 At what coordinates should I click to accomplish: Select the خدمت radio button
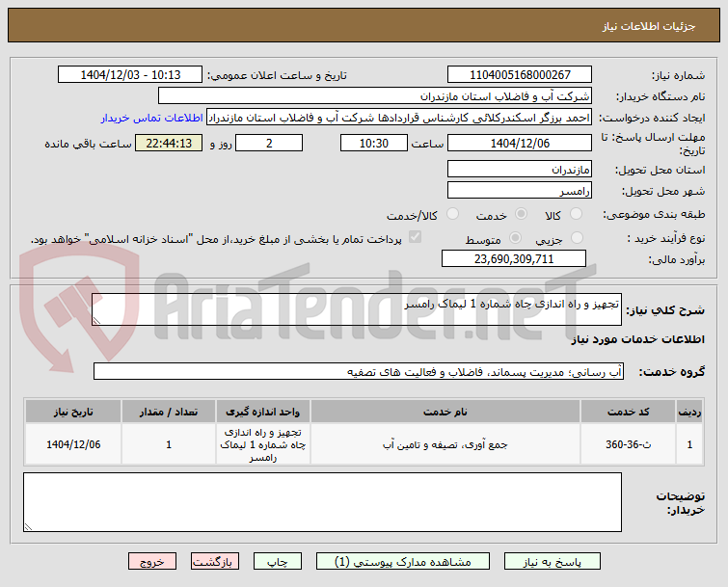521,213
